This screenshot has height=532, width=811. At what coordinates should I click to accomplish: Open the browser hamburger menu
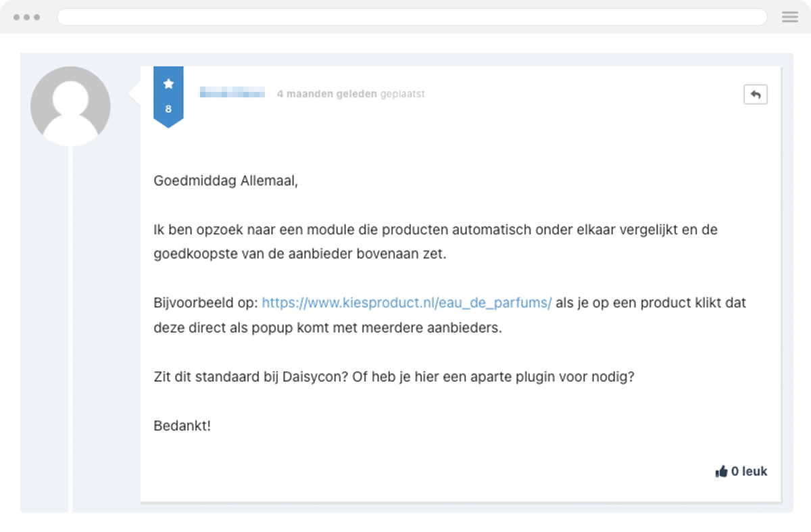pos(789,17)
